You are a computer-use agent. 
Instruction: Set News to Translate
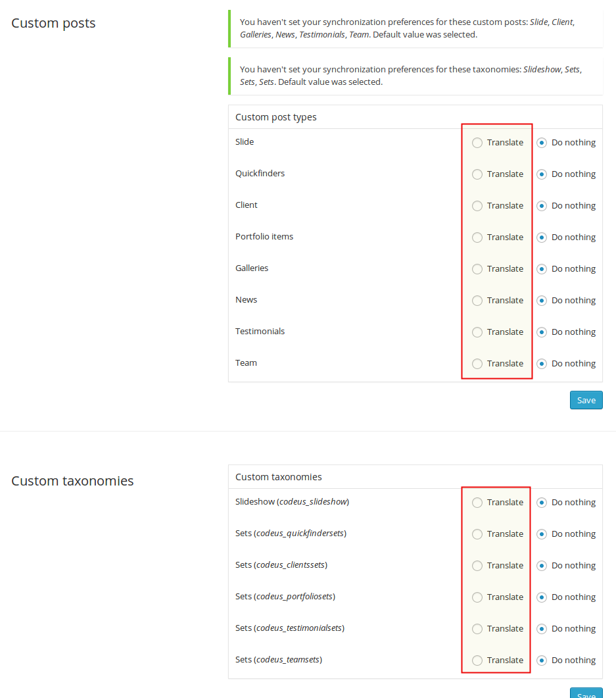pos(477,301)
